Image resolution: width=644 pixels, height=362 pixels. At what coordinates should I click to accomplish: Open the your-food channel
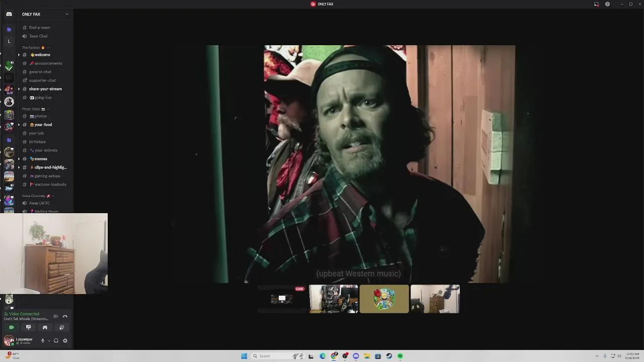click(44, 125)
